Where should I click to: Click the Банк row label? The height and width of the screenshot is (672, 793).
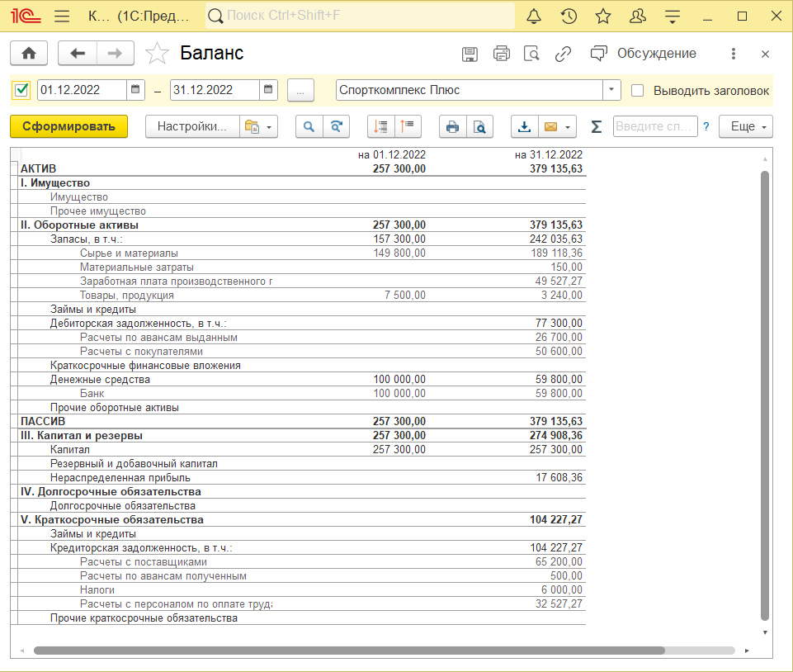coord(92,394)
